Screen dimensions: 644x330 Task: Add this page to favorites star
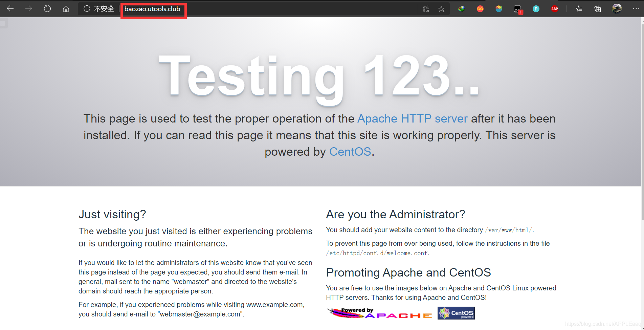pyautogui.click(x=441, y=9)
